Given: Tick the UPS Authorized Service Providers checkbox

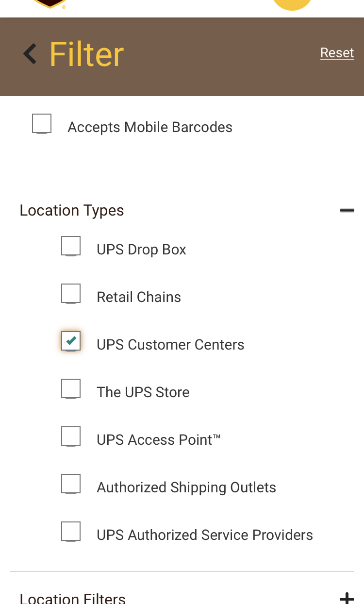Looking at the screenshot, I should click(x=71, y=531).
